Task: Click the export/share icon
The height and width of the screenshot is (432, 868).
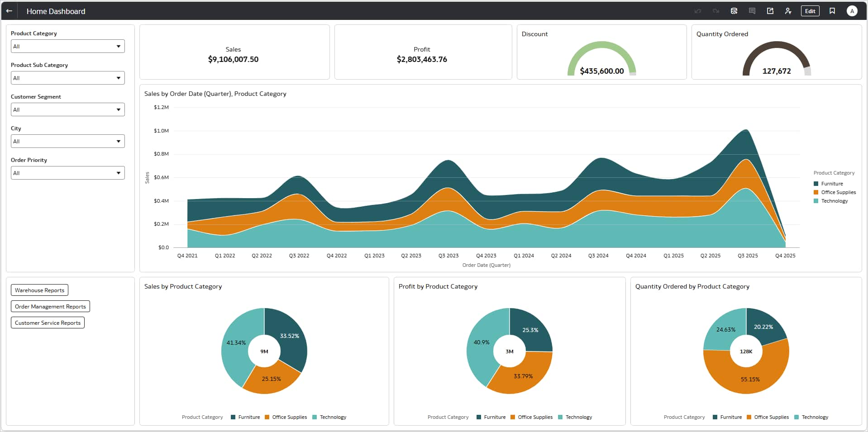Action: click(x=770, y=11)
